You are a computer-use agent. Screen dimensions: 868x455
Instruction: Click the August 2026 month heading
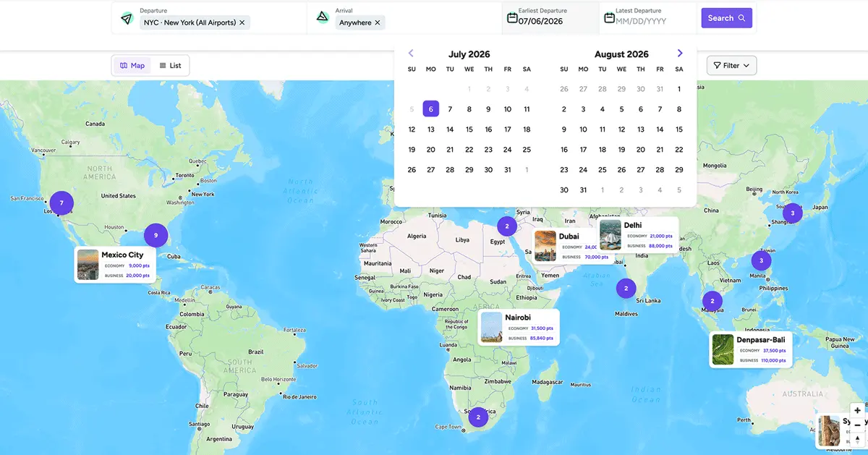click(x=621, y=54)
